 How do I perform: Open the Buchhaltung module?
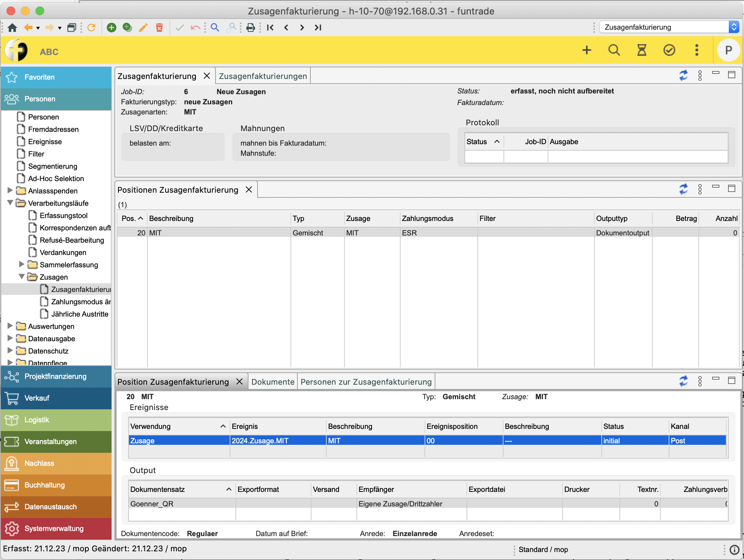pyautogui.click(x=45, y=485)
